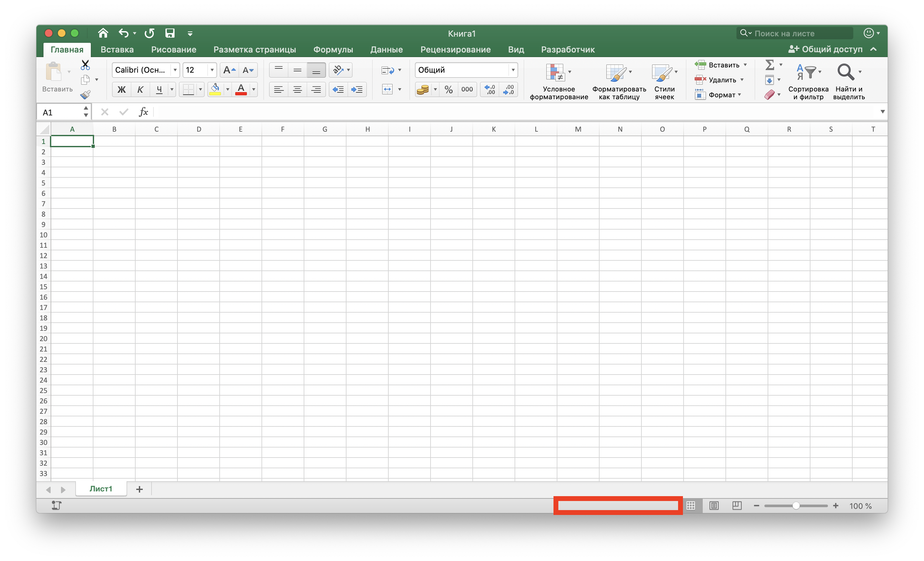This screenshot has width=924, height=561.
Task: Open the Общий number format dropdown
Action: tap(513, 70)
